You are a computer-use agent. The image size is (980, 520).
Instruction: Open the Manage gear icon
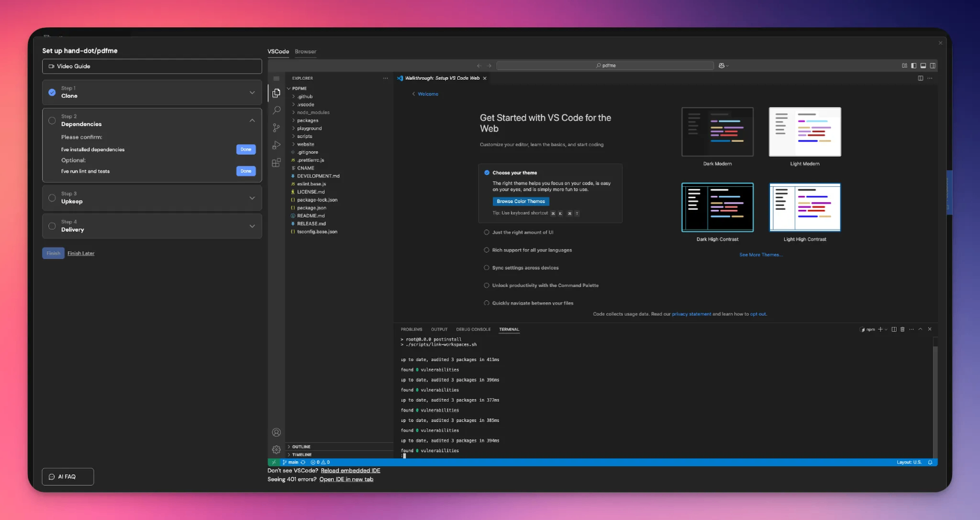[276, 449]
